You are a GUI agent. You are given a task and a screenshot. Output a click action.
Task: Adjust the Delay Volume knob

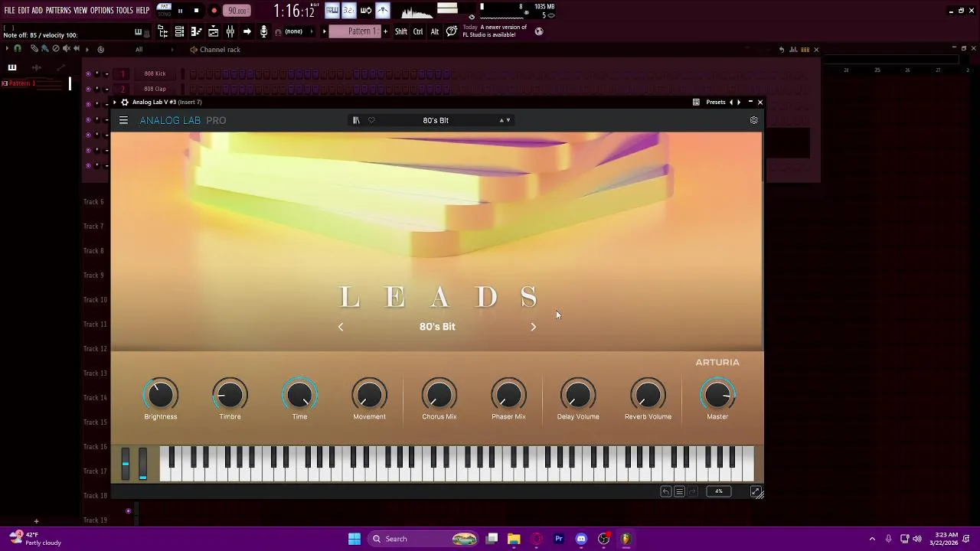pos(578,395)
